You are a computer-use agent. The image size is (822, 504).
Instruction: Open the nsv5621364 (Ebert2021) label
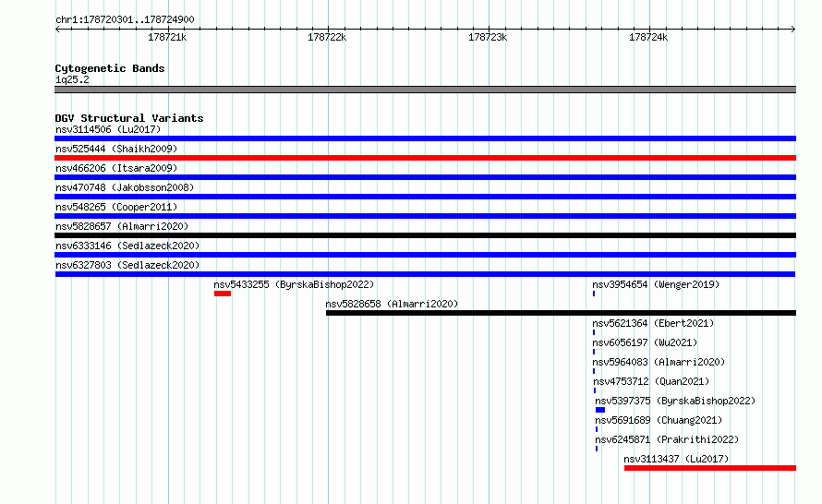coord(653,323)
